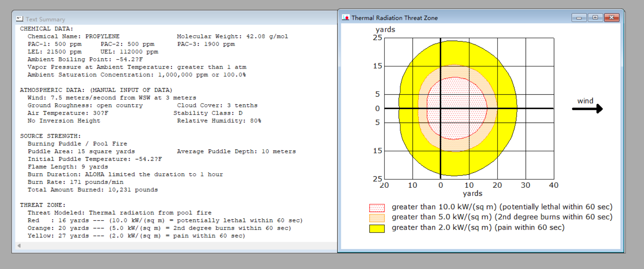
Task: Click the Text Summary window icon
Action: point(20,19)
